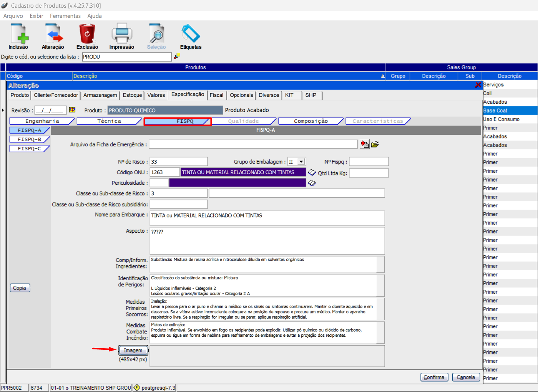This screenshot has height=392, width=538.
Task: Switch to the Fiscal tab
Action: (x=216, y=95)
